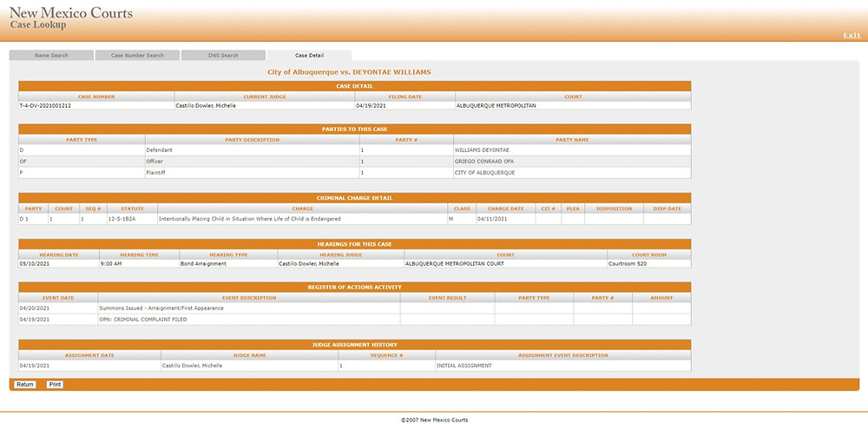Click the Courtroom 520 cell
868x424 pixels.
click(648, 264)
